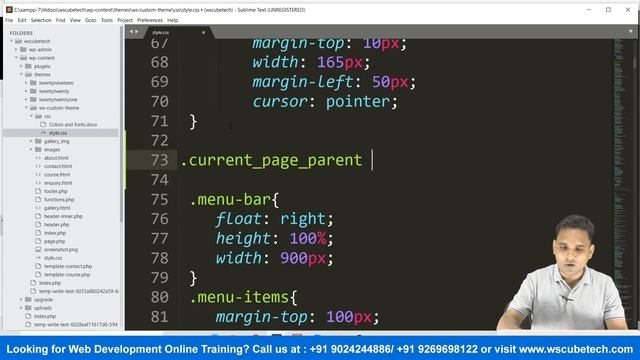This screenshot has width=640, height=360.
Task: Click the twentynineteen folder icon
Action: [x=33, y=83]
